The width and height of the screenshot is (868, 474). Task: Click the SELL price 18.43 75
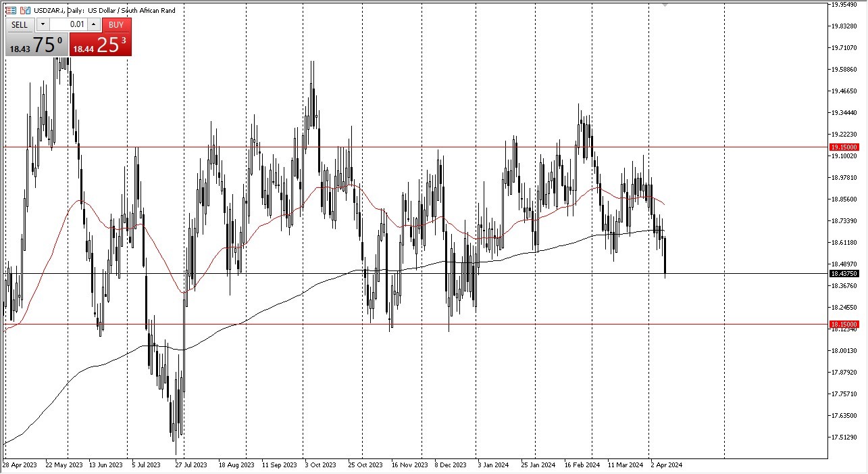coord(35,46)
